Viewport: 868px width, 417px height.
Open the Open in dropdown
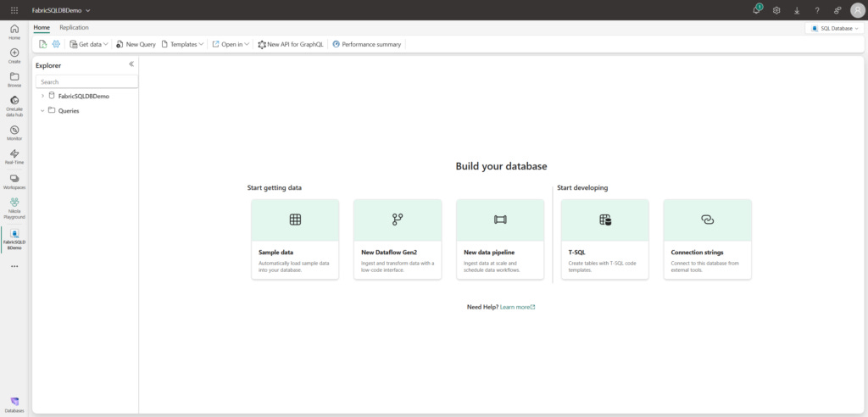231,44
